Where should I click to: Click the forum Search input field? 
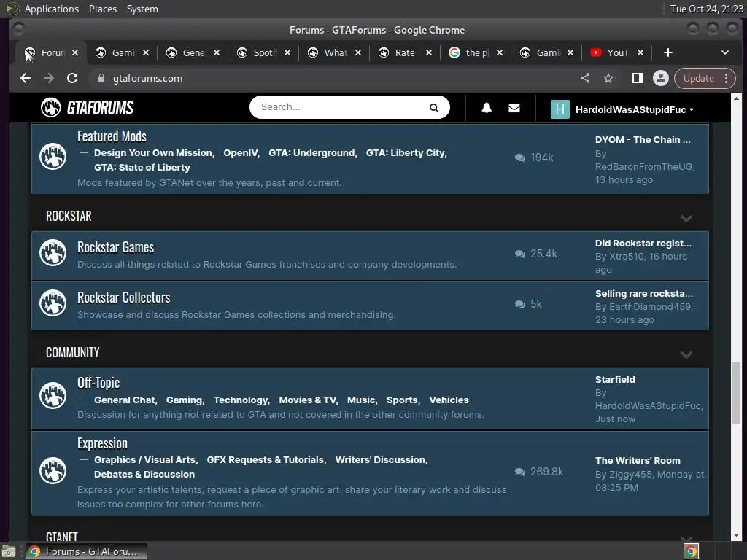[342, 107]
